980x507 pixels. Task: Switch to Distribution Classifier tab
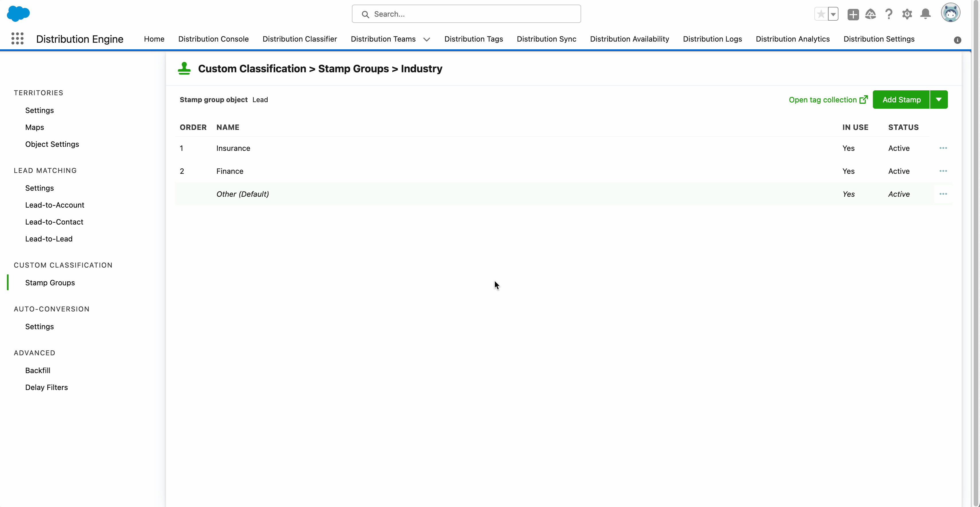pos(300,39)
